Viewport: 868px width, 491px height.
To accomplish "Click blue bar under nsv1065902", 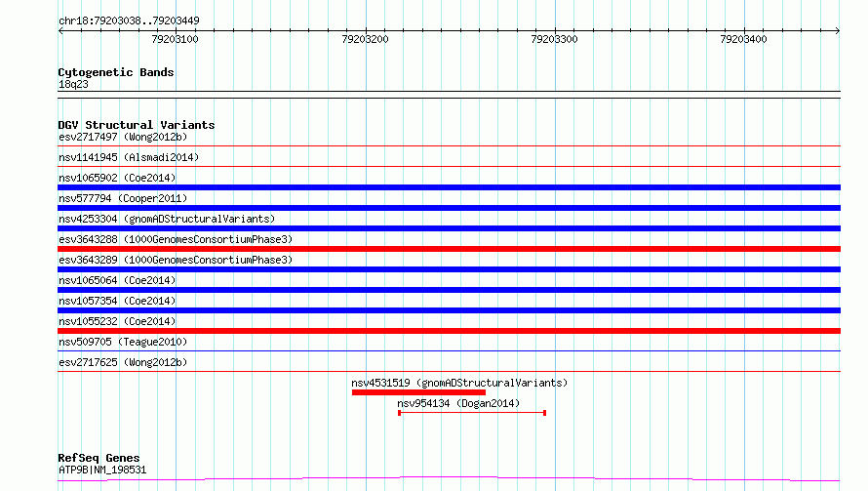I will pos(449,187).
